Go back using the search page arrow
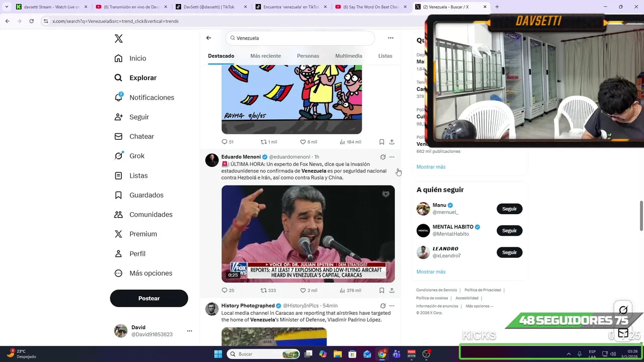The width and height of the screenshot is (644, 362). coord(209,38)
